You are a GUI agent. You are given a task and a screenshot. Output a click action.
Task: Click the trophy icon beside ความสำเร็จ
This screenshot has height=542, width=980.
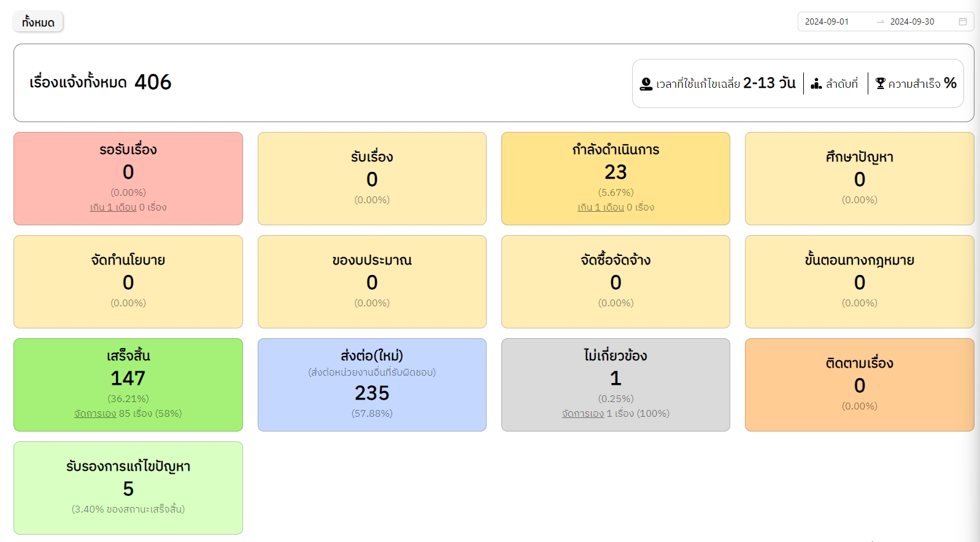(x=880, y=83)
